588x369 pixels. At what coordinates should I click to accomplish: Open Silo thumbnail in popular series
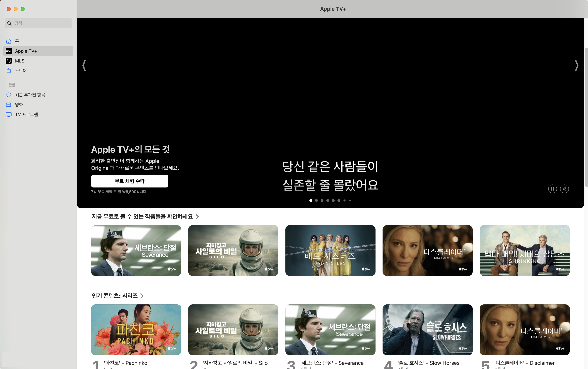click(233, 330)
